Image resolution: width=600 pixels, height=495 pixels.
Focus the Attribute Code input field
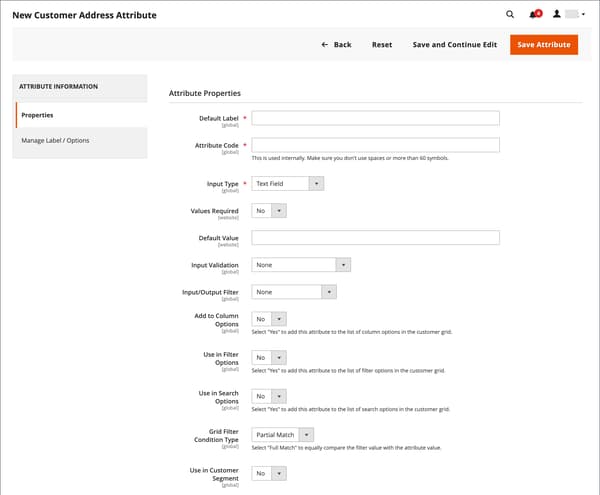375,145
